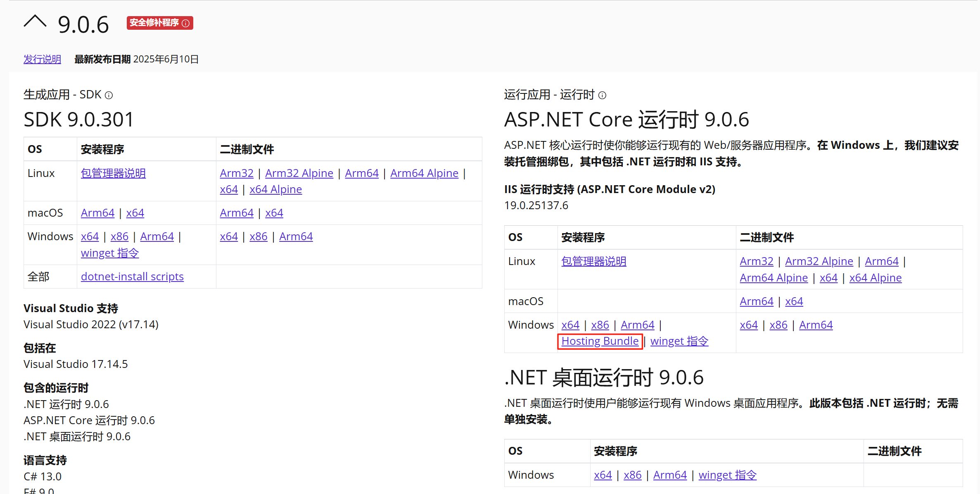Download SDK macOS Arm64 installer
The height and width of the screenshot is (494, 980).
tap(97, 213)
